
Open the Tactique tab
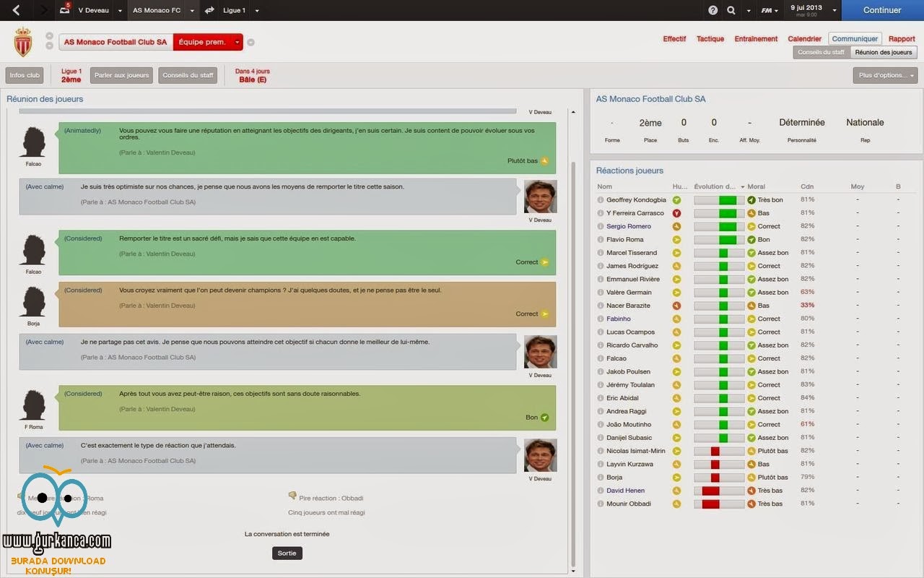(x=710, y=39)
